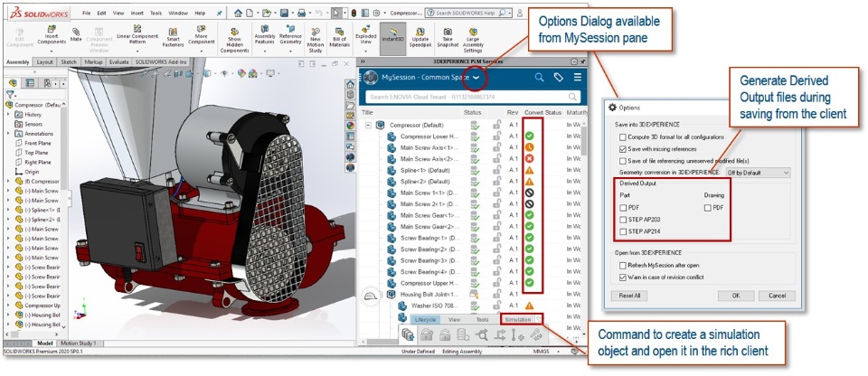Switch to the Evaluate tab
Image resolution: width=868 pixels, height=376 pixels.
pos(119,62)
